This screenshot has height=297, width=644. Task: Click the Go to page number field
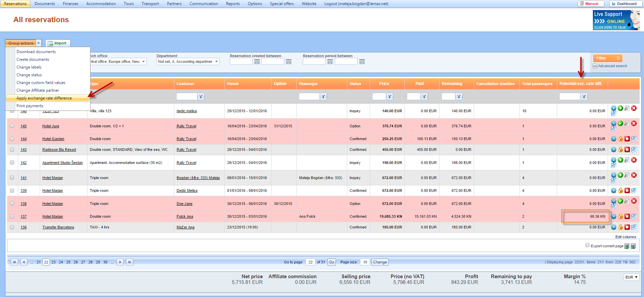(311, 262)
